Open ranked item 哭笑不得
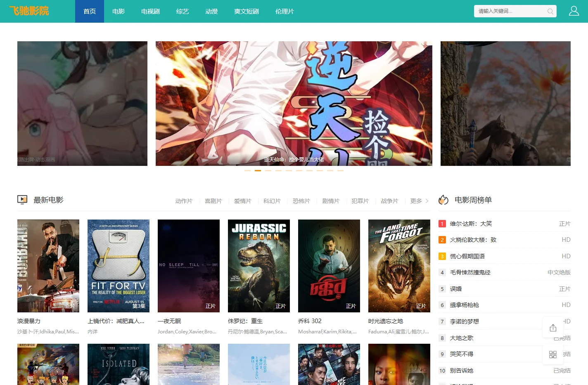Image resolution: width=588 pixels, height=385 pixels. 462,354
